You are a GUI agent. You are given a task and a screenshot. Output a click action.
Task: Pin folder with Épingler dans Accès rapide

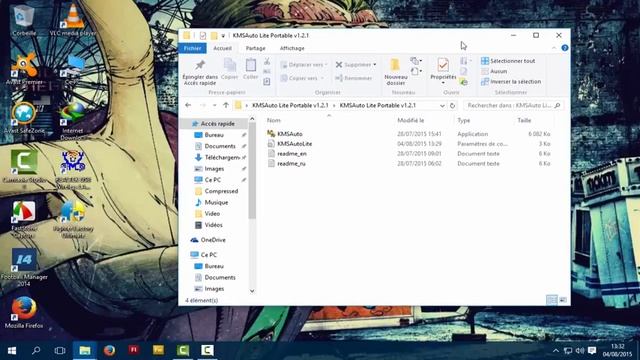[x=200, y=72]
